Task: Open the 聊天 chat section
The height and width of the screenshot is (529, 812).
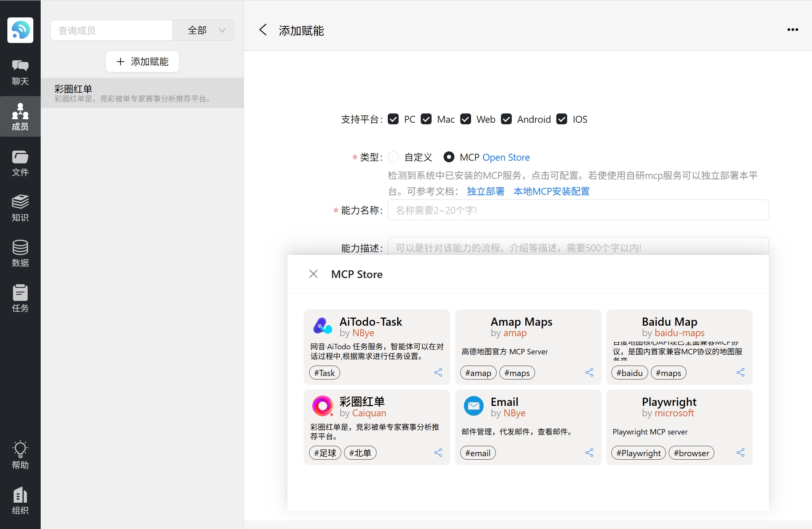Action: point(20,73)
